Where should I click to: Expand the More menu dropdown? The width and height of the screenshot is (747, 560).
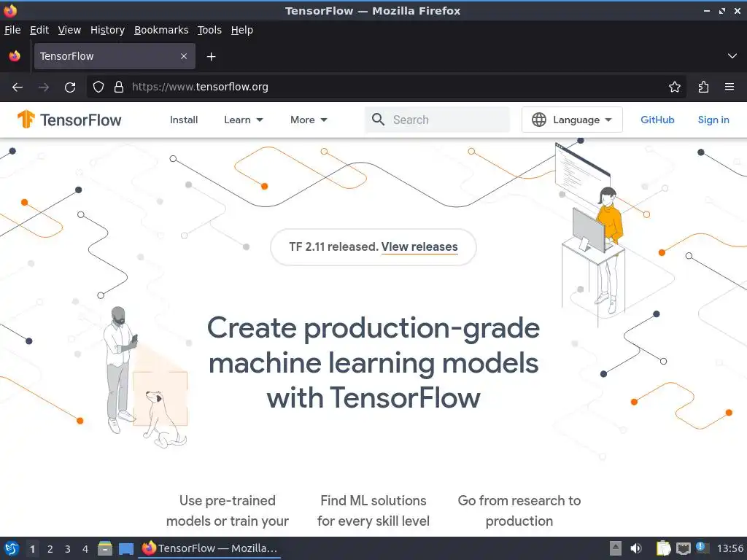point(309,120)
